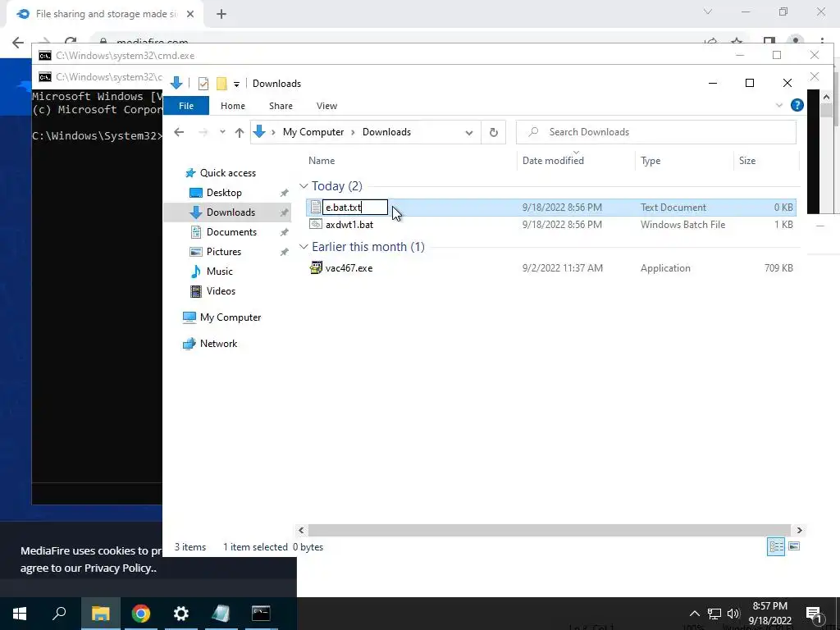The image size is (840, 630).
Task: Click the Explorer forward arrow
Action: point(203,132)
